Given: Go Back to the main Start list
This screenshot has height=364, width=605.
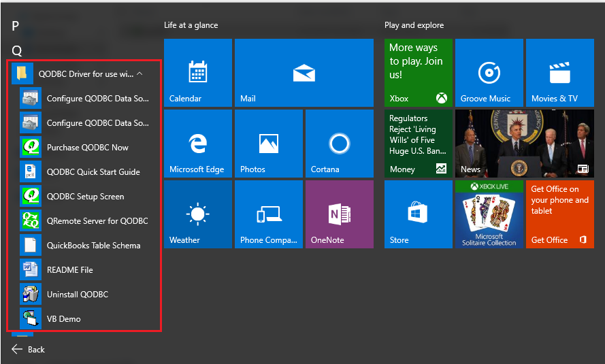Looking at the screenshot, I should (x=28, y=349).
